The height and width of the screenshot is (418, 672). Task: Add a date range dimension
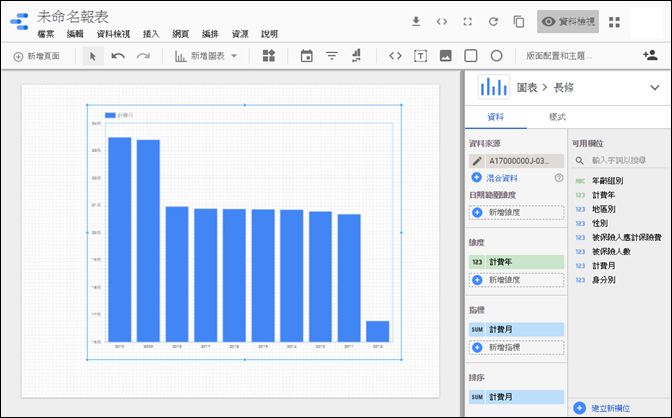point(516,213)
